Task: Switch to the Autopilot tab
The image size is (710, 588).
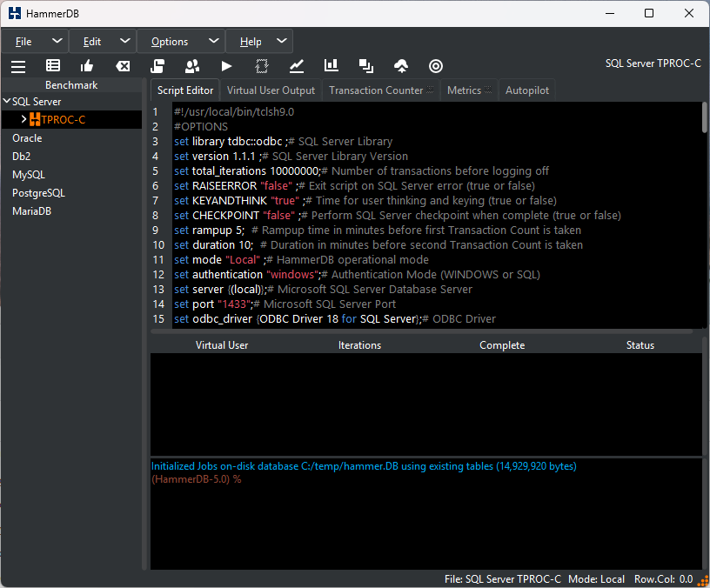Action: pyautogui.click(x=527, y=90)
